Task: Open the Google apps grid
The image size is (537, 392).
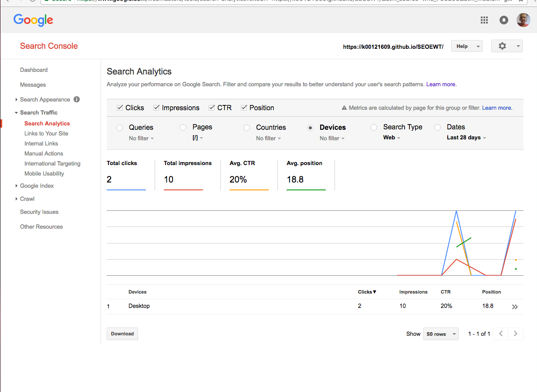Action: click(x=484, y=20)
